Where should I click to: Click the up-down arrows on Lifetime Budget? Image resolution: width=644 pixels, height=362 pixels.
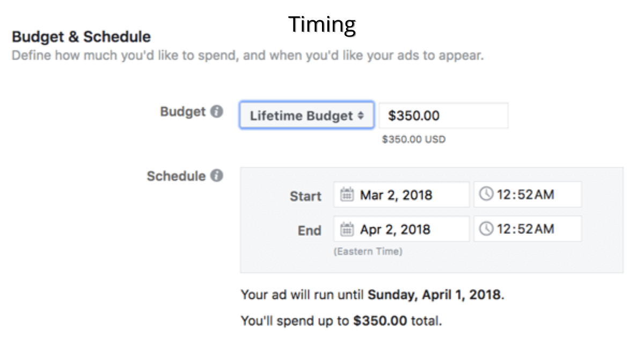tap(361, 116)
